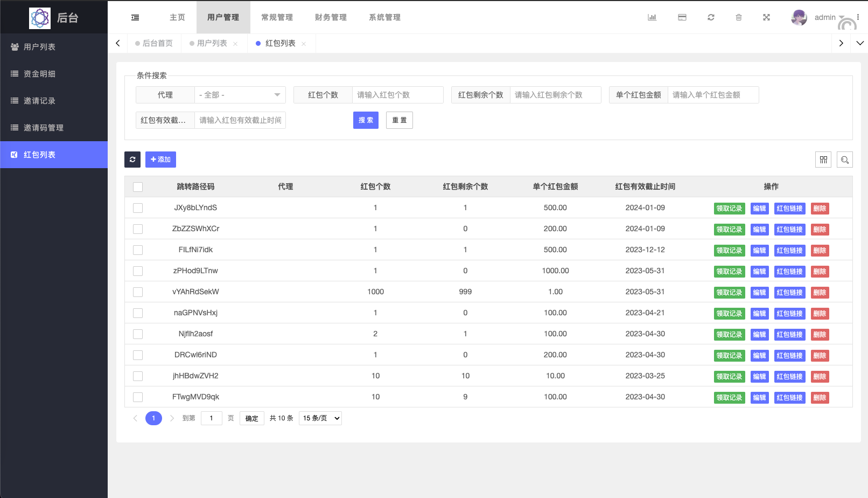868x498 pixels.
Task: Toggle fullscreen with the expand icon
Action: [x=766, y=17]
